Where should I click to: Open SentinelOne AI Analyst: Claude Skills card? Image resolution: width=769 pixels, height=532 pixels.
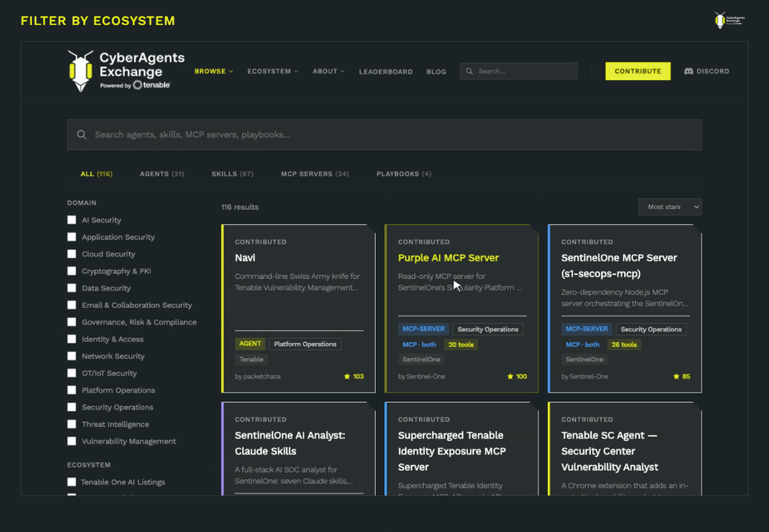(290, 443)
